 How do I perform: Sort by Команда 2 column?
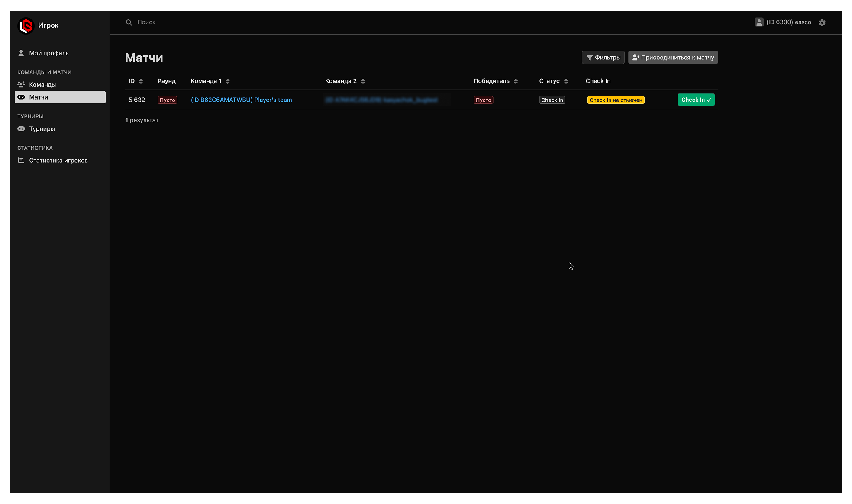(x=363, y=81)
